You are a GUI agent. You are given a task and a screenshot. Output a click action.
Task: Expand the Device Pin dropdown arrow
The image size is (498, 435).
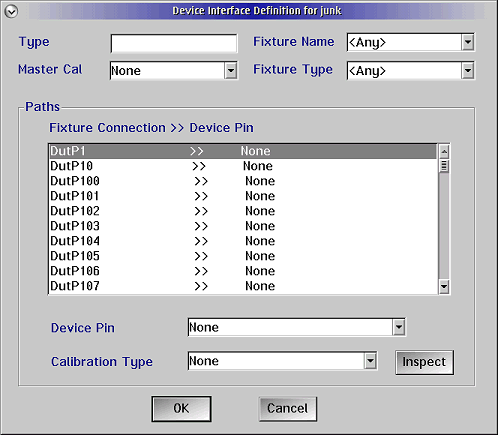(399, 327)
